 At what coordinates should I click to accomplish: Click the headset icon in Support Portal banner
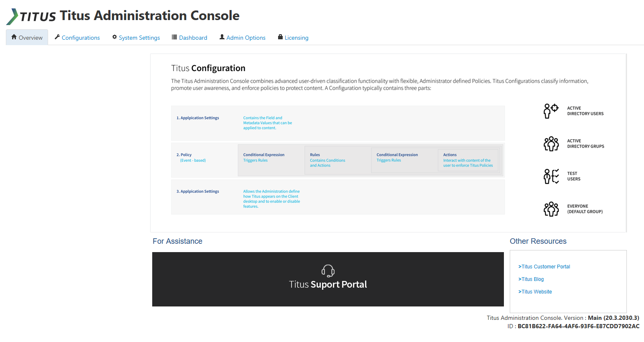coord(328,270)
